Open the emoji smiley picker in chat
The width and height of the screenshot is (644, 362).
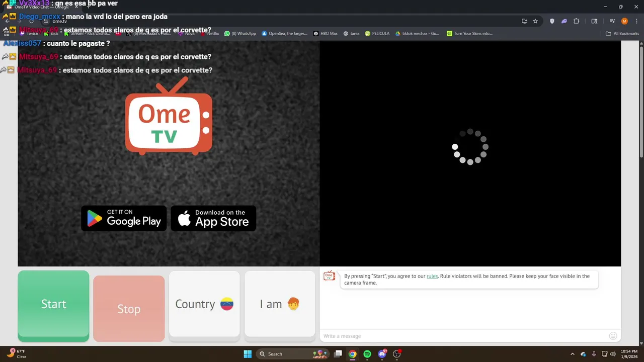pyautogui.click(x=613, y=335)
